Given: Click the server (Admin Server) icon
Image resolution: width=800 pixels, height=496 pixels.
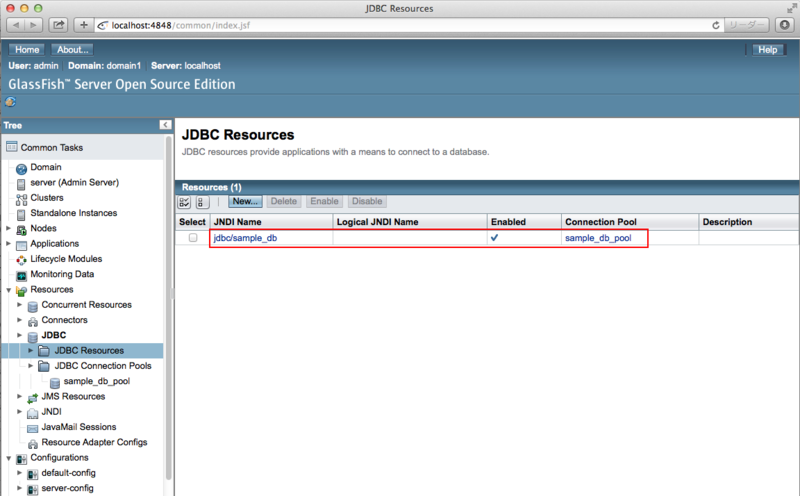Looking at the screenshot, I should [x=21, y=184].
